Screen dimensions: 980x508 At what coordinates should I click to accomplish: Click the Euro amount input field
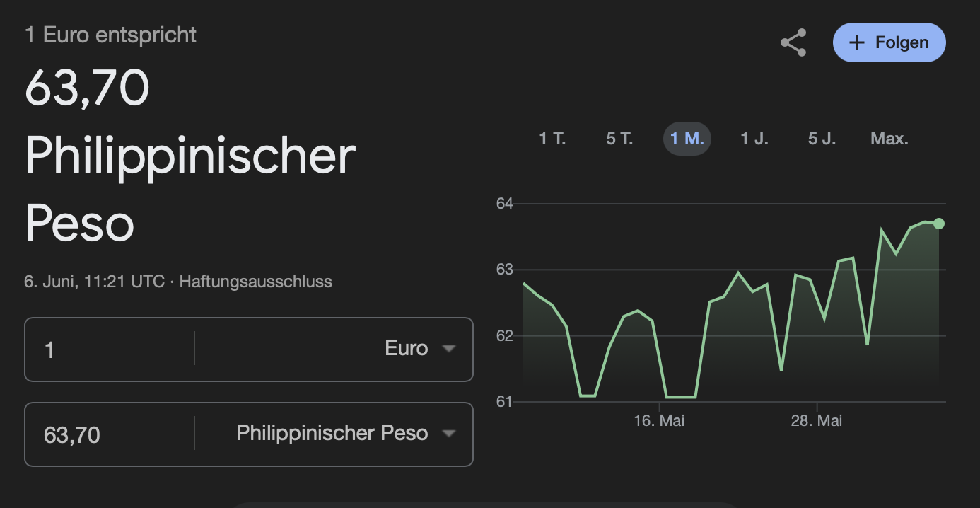[110, 350]
